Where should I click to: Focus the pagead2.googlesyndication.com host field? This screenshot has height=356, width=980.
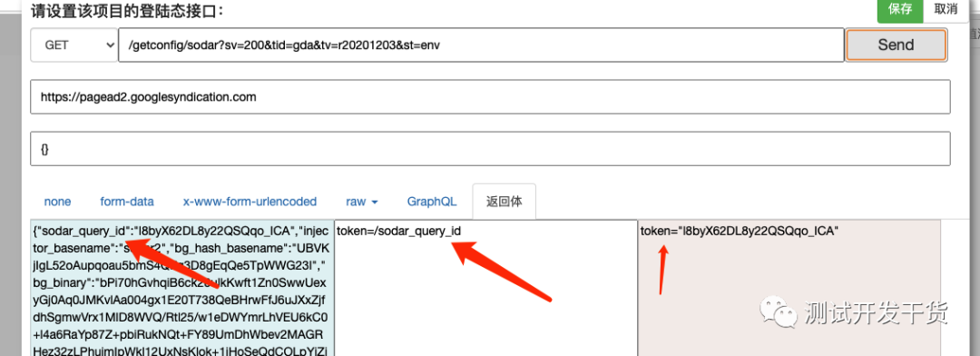[491, 97]
